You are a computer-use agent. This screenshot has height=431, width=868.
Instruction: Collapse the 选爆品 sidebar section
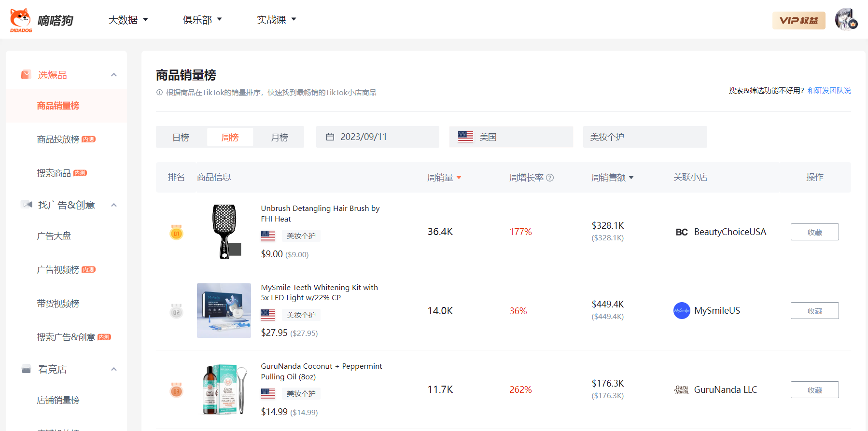[x=114, y=75]
